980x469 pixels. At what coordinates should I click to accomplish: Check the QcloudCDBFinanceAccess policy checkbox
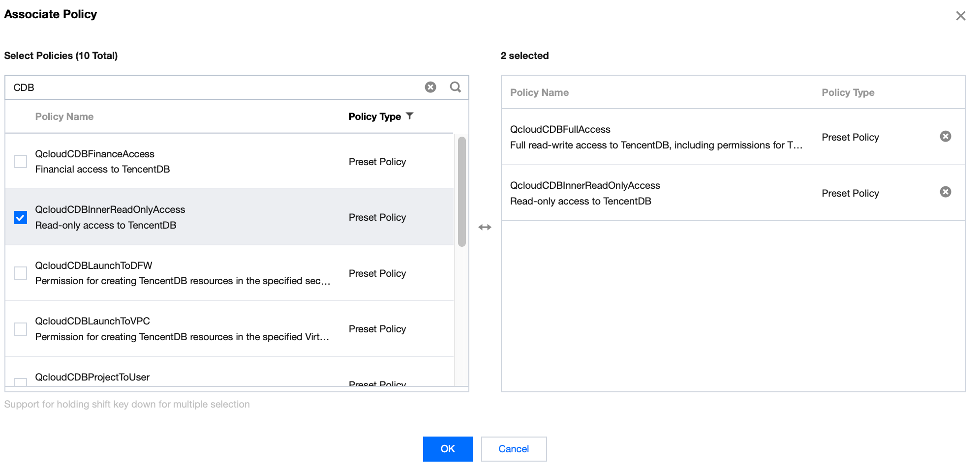[x=21, y=161]
